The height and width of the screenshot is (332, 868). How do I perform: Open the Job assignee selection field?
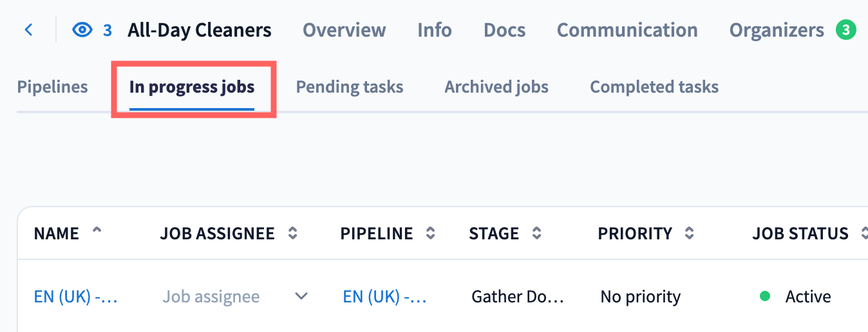click(x=211, y=297)
